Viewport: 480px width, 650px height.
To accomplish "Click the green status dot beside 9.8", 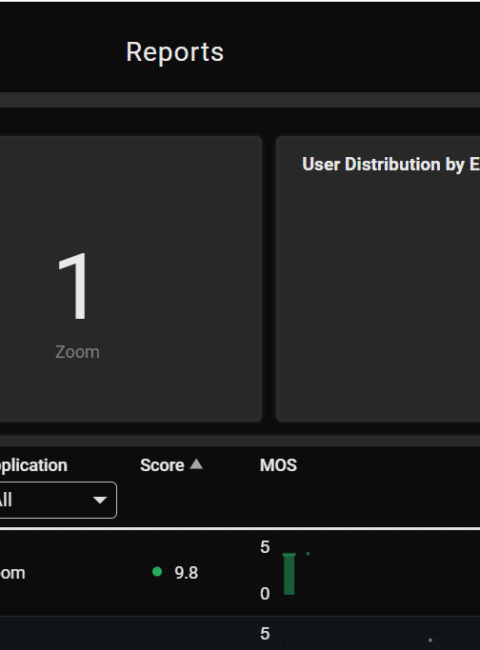I will pos(157,572).
